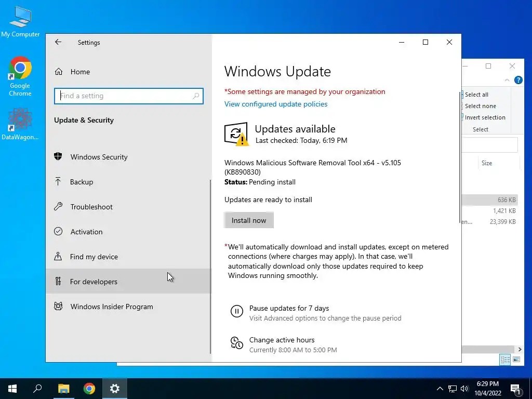532x399 pixels.
Task: Click the Updates available warning icon
Action: tap(236, 134)
